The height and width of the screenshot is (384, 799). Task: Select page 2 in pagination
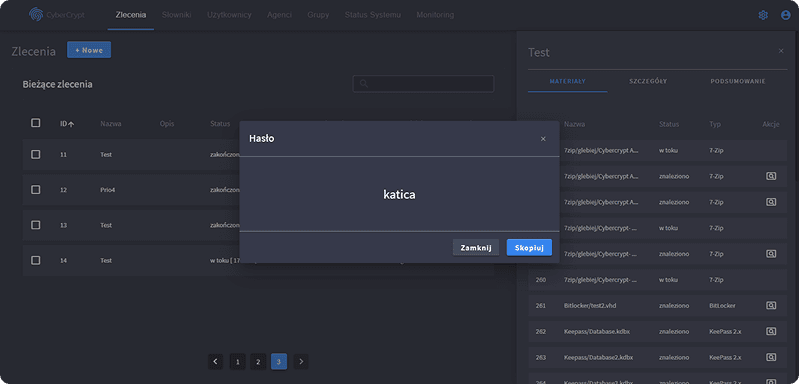(x=258, y=362)
